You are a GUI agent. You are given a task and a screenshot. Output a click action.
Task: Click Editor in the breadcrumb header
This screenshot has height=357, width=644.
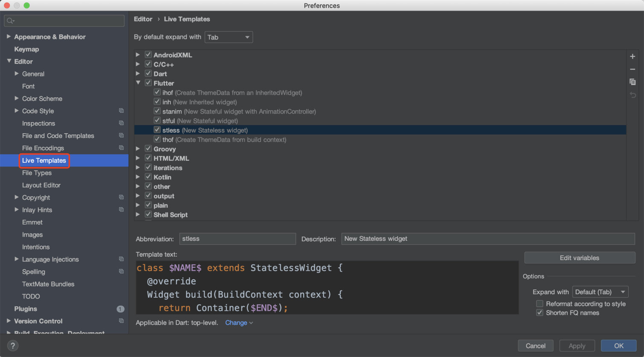[143, 19]
